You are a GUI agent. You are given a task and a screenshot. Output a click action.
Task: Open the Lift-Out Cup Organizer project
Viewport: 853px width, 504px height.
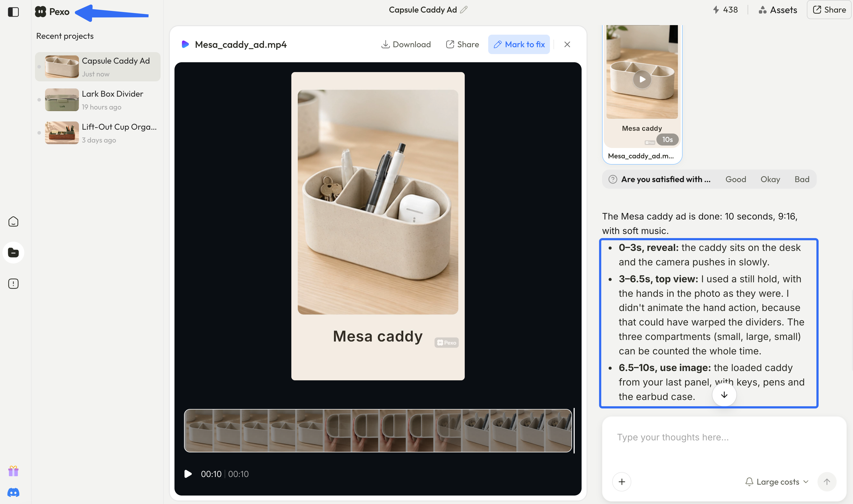click(x=98, y=133)
